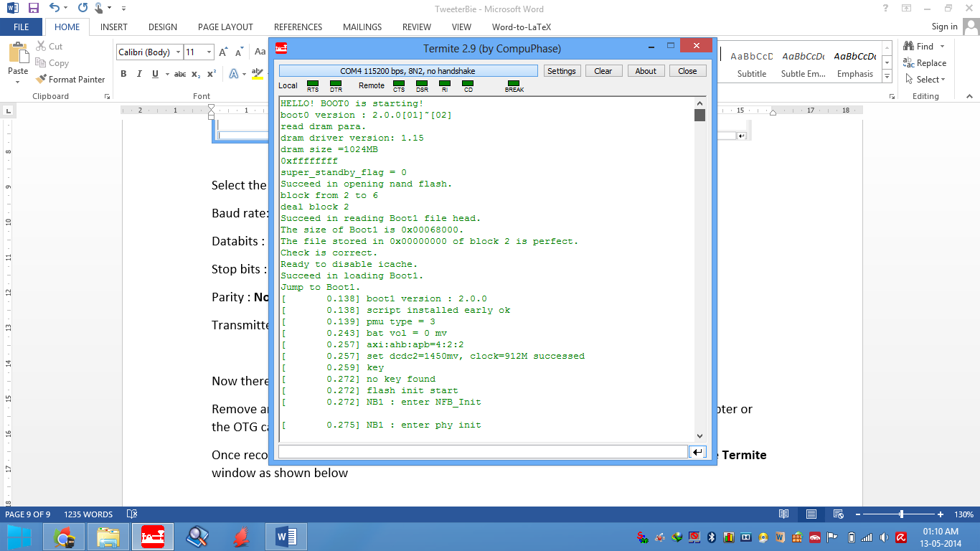Viewport: 980px width, 551px height.
Task: Click the volume speaker tray icon
Action: pyautogui.click(x=885, y=537)
